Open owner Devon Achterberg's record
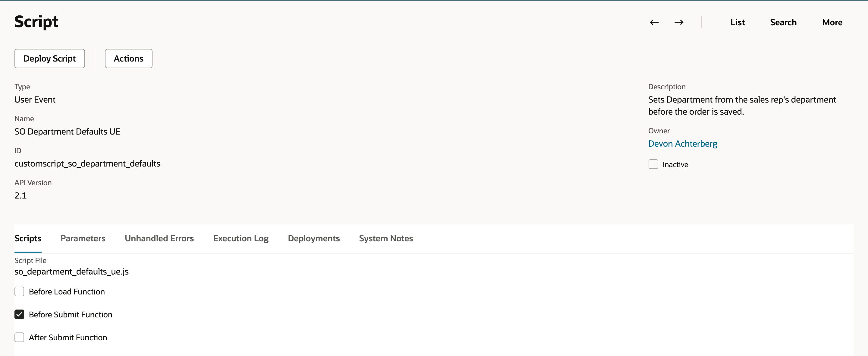This screenshot has height=356, width=868. pyautogui.click(x=683, y=143)
